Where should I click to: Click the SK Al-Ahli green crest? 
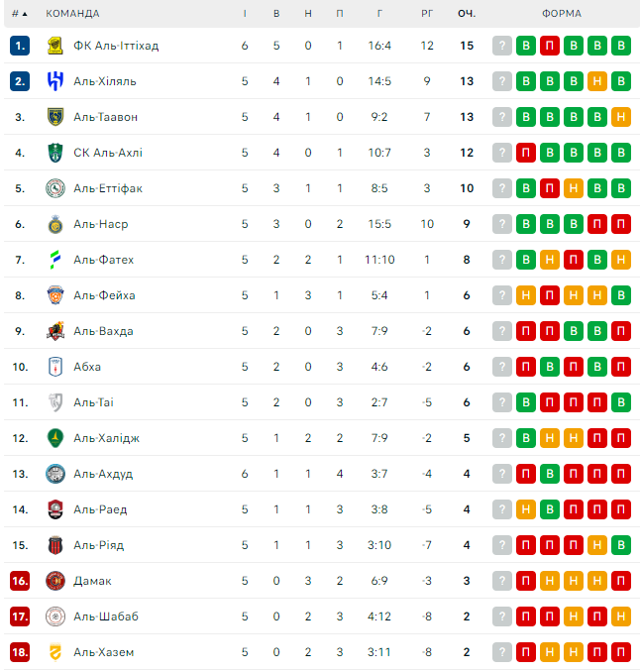tap(55, 153)
